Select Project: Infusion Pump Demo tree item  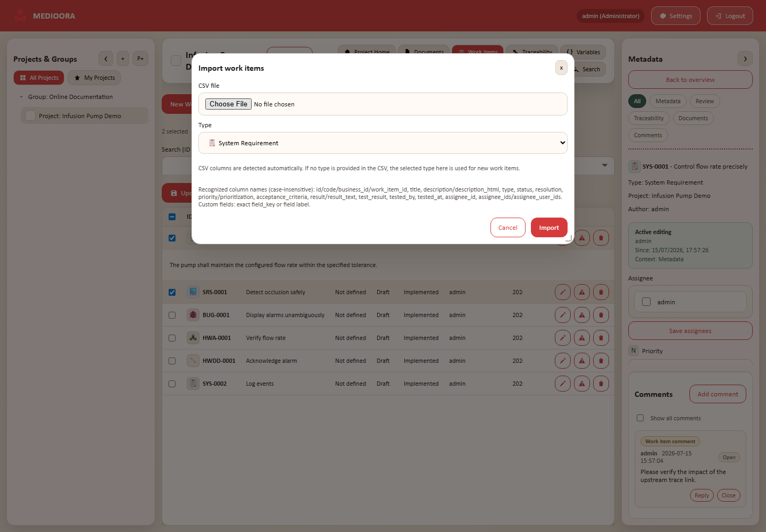85,115
